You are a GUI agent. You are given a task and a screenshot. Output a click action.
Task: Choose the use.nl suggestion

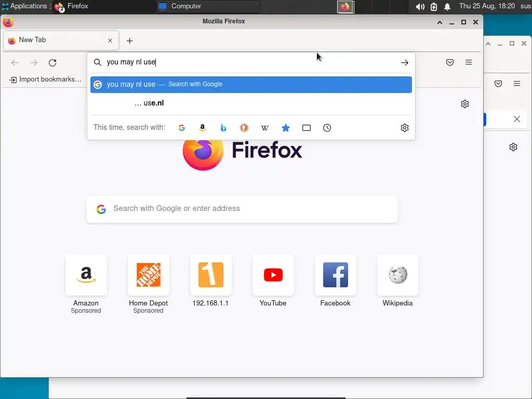point(251,103)
